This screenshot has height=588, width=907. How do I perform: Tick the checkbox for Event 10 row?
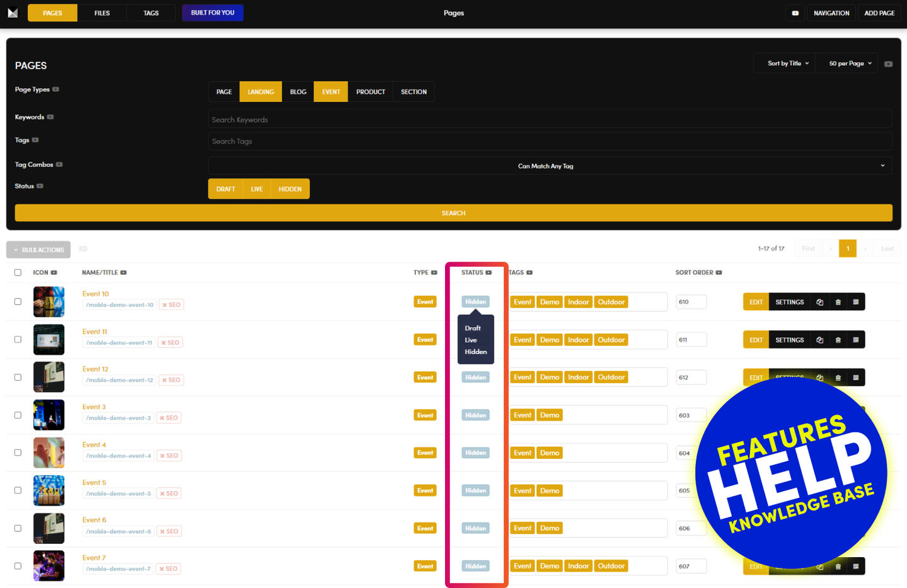tap(18, 302)
